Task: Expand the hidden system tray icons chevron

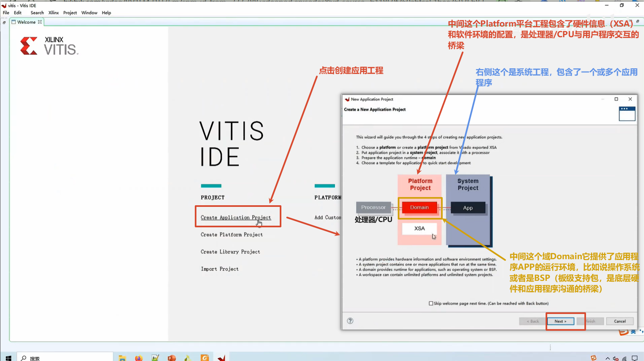Action: click(608, 359)
